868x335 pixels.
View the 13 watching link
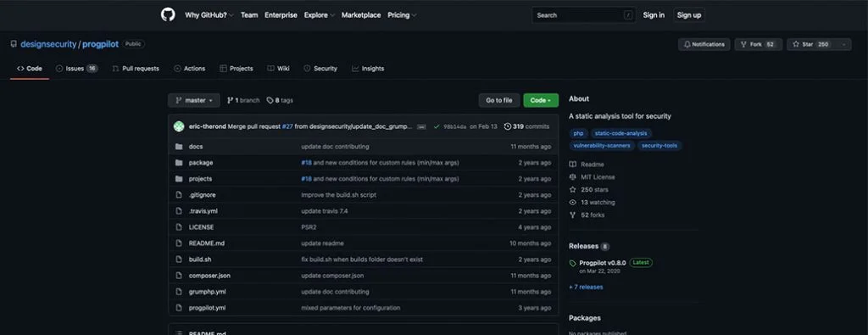click(x=593, y=203)
